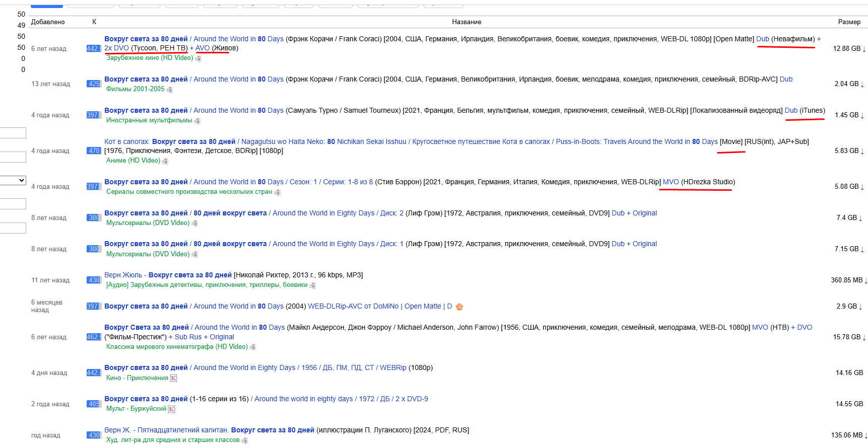The image size is (868, 447).
Task: Download the 135.06 MB PDF torrent
Action: tap(849, 435)
